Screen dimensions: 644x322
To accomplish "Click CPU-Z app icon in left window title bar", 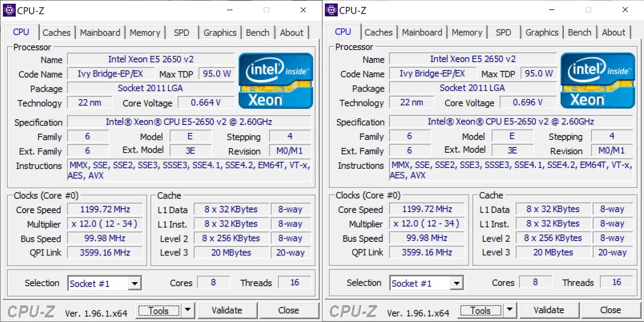I will click(9, 10).
